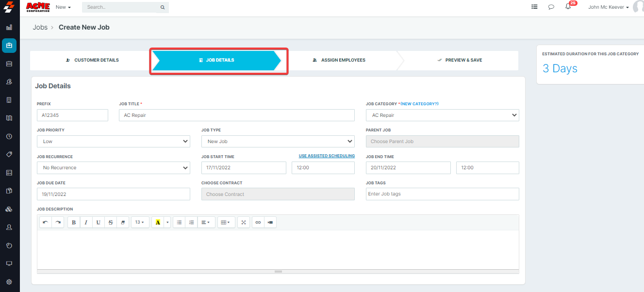Open the notifications bell icon
Image resolution: width=644 pixels, height=292 pixels.
click(x=568, y=7)
